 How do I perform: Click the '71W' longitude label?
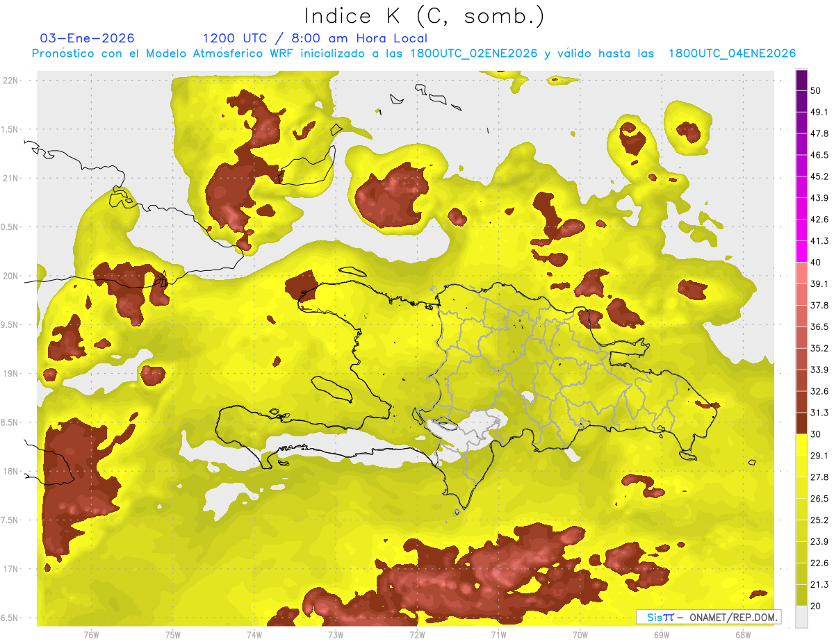tap(498, 635)
